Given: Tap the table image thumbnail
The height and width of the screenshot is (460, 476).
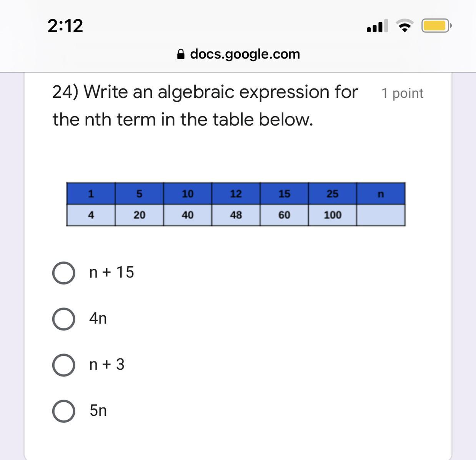Looking at the screenshot, I should point(236,204).
